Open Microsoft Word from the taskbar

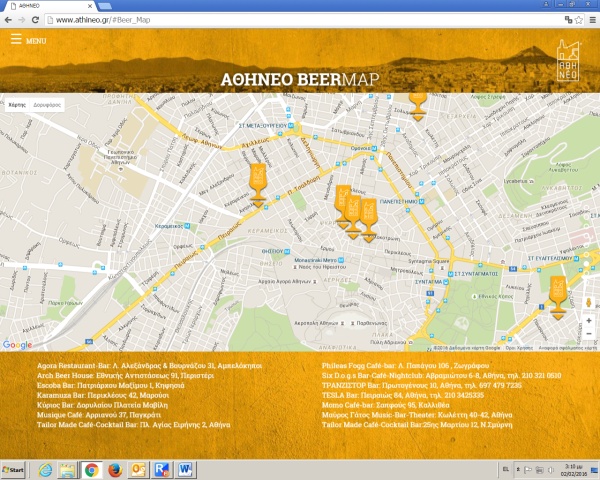184,469
